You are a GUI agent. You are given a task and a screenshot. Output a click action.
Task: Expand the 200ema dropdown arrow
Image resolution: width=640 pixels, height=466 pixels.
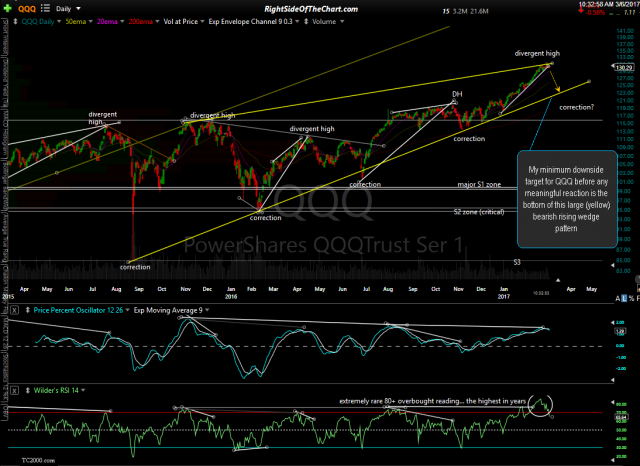pos(157,22)
